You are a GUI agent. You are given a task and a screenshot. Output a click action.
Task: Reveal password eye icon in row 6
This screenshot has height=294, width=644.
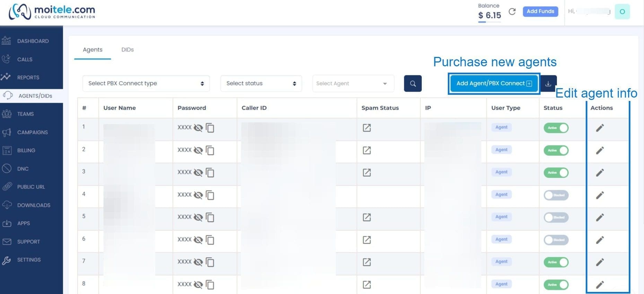tap(198, 240)
